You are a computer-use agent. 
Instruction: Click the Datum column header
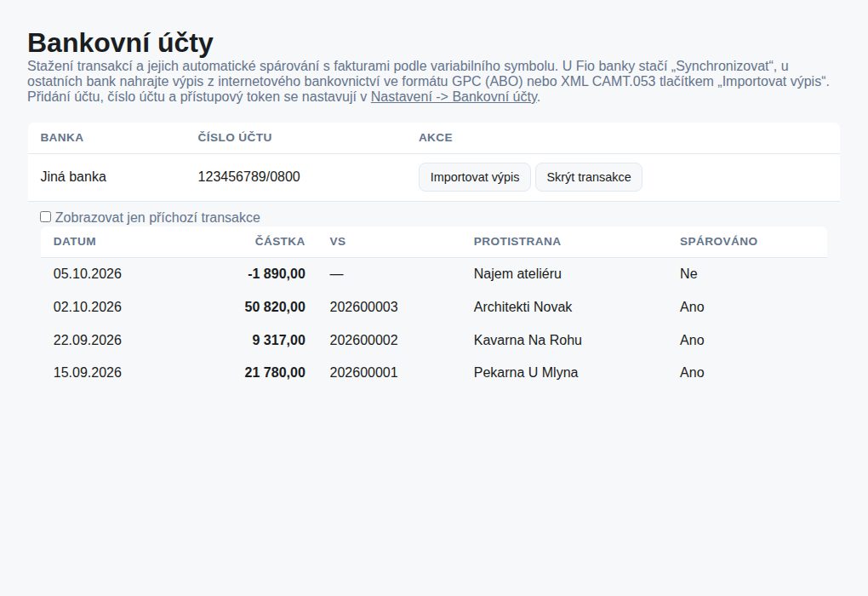point(75,242)
